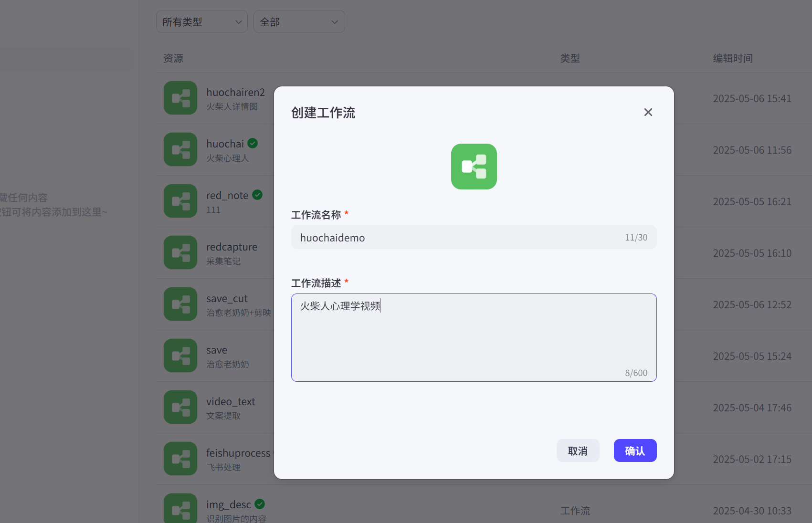Open the video_text workflow name
Image resolution: width=812 pixels, height=523 pixels.
231,401
